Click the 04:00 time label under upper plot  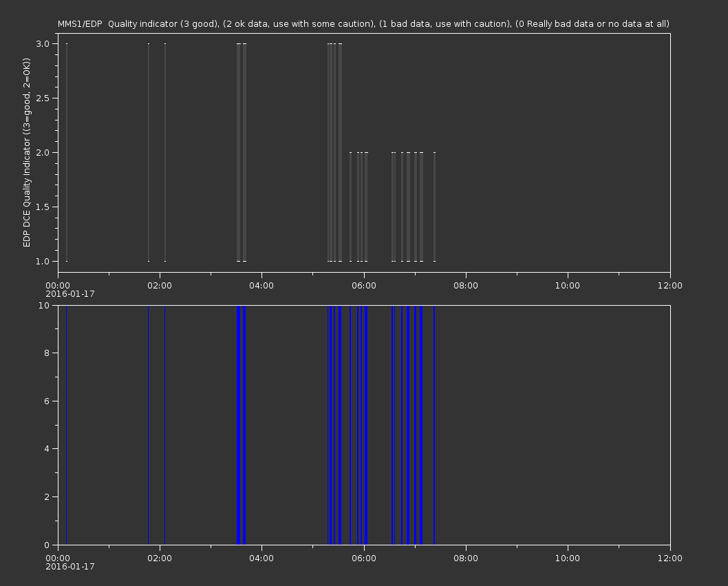pos(262,285)
